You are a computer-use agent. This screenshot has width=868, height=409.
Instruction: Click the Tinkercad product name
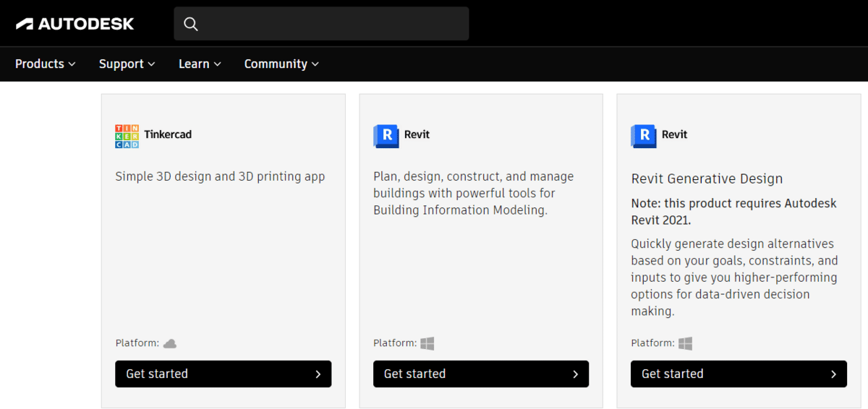click(x=168, y=134)
